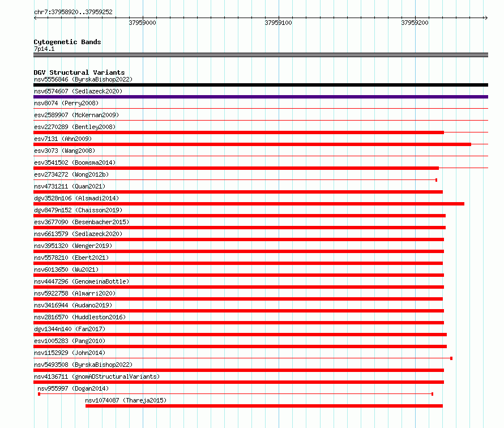Click nsv1074087 (Thareja2015) label
Image resolution: width=504 pixels, height=428 pixels.
click(126, 400)
